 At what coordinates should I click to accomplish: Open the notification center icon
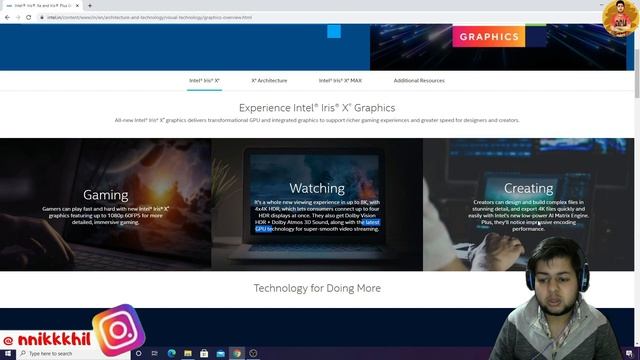[x=629, y=353]
